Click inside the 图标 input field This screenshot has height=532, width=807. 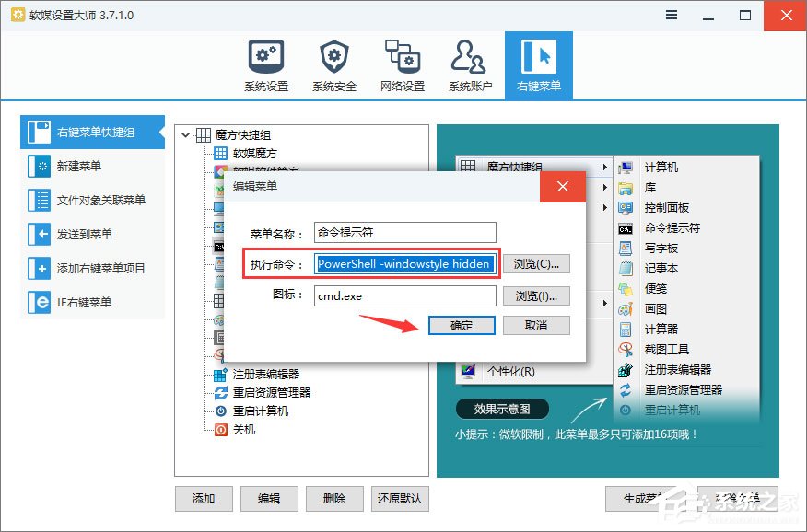[x=405, y=295]
